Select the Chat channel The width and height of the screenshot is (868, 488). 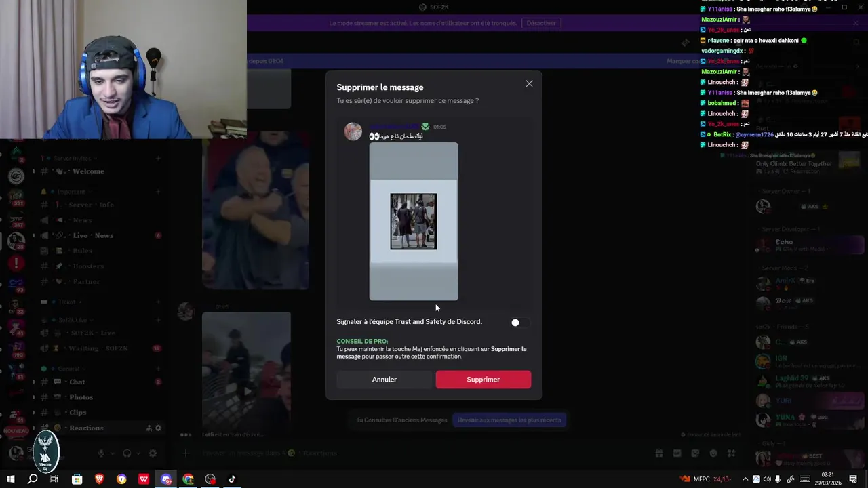(x=100, y=382)
